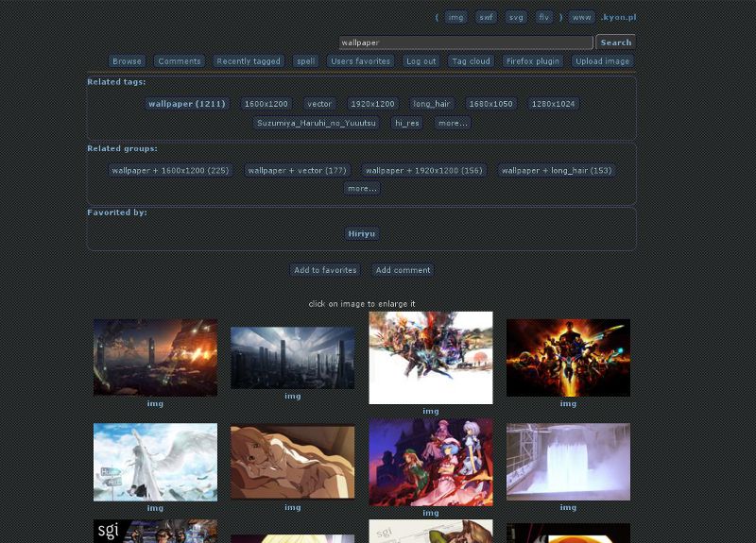
Task: Open the Firefox plugin page
Action: click(x=533, y=61)
